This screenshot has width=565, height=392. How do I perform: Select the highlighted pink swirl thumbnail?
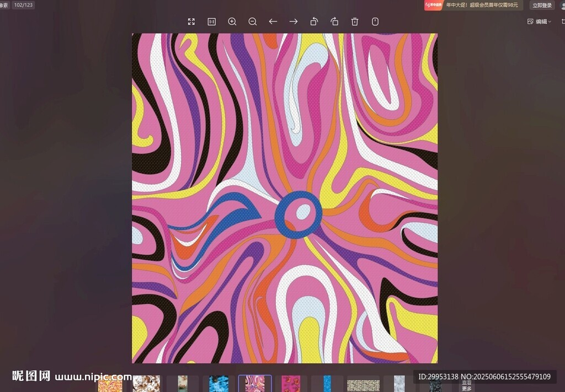click(x=255, y=383)
